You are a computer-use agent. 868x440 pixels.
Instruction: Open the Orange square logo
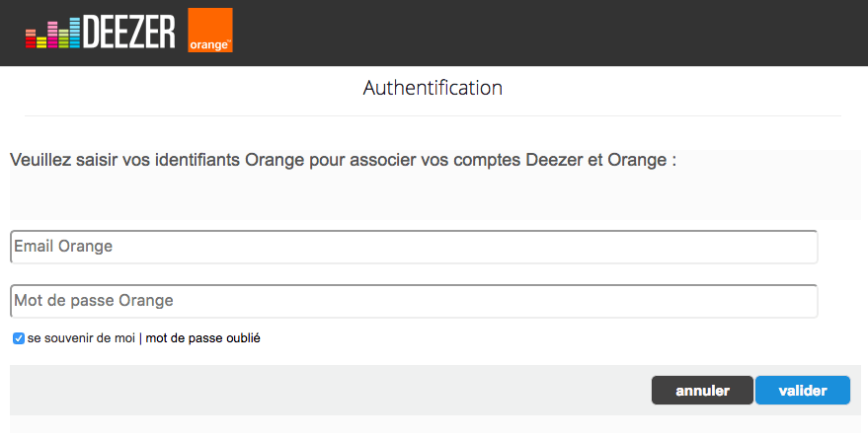point(210,31)
